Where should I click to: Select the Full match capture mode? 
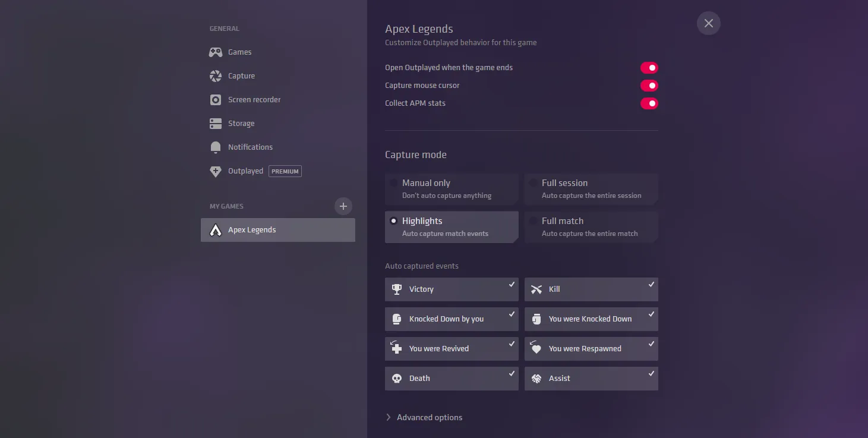591,227
